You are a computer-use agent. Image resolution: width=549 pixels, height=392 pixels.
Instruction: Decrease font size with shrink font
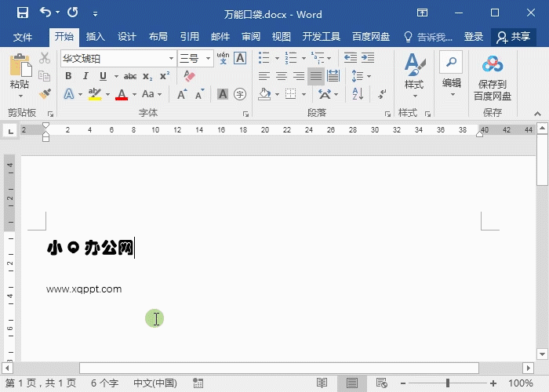[x=199, y=94]
